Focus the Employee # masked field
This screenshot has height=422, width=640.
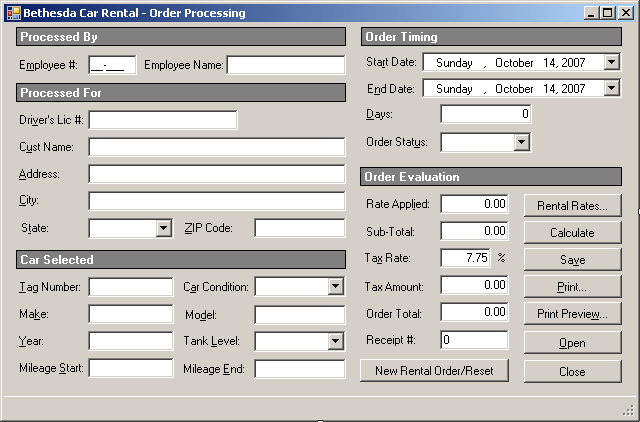click(x=112, y=65)
